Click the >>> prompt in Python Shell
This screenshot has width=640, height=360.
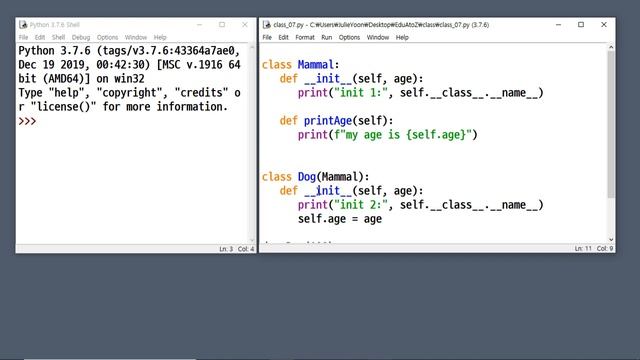(27, 121)
